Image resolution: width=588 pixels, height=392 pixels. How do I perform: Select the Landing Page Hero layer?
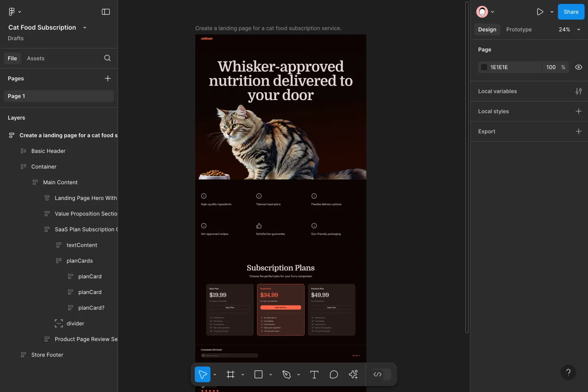(86, 198)
